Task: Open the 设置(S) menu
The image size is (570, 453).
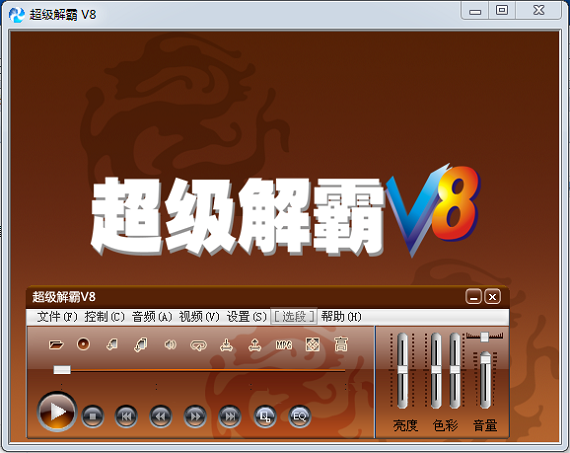Action: click(246, 317)
